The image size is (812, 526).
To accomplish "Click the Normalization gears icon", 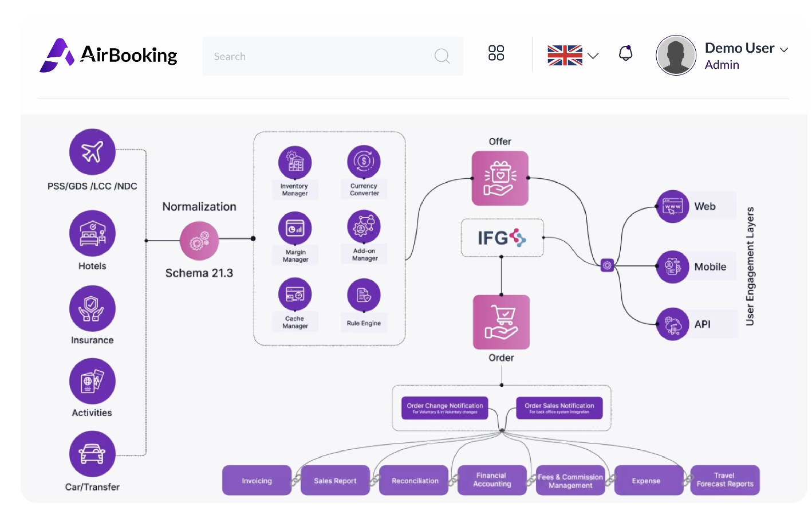I will tap(199, 241).
